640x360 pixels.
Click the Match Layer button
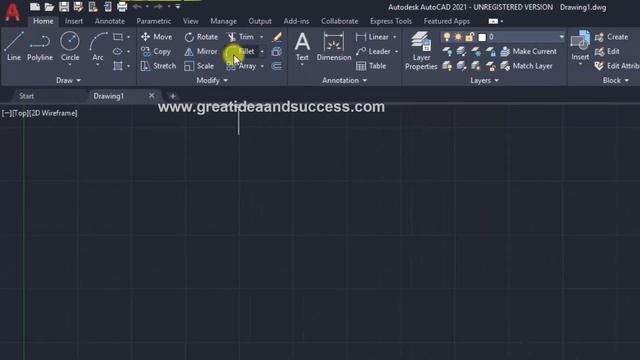coord(527,66)
